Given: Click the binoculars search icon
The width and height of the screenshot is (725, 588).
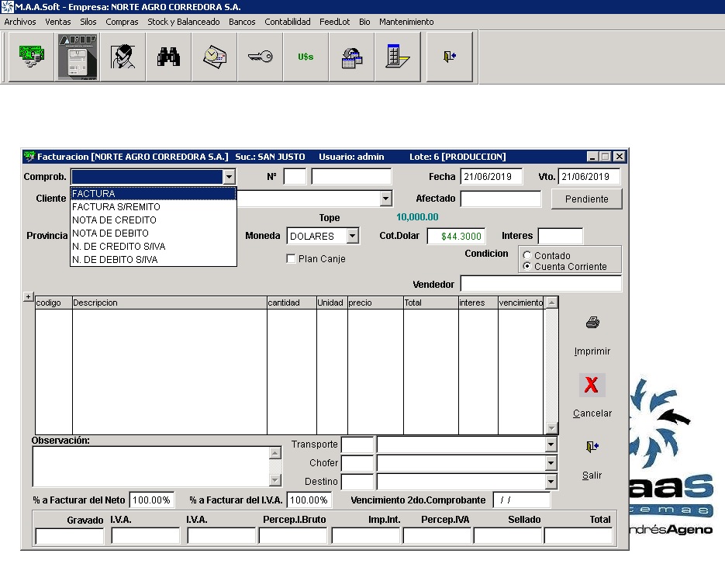Looking at the screenshot, I should tap(168, 57).
